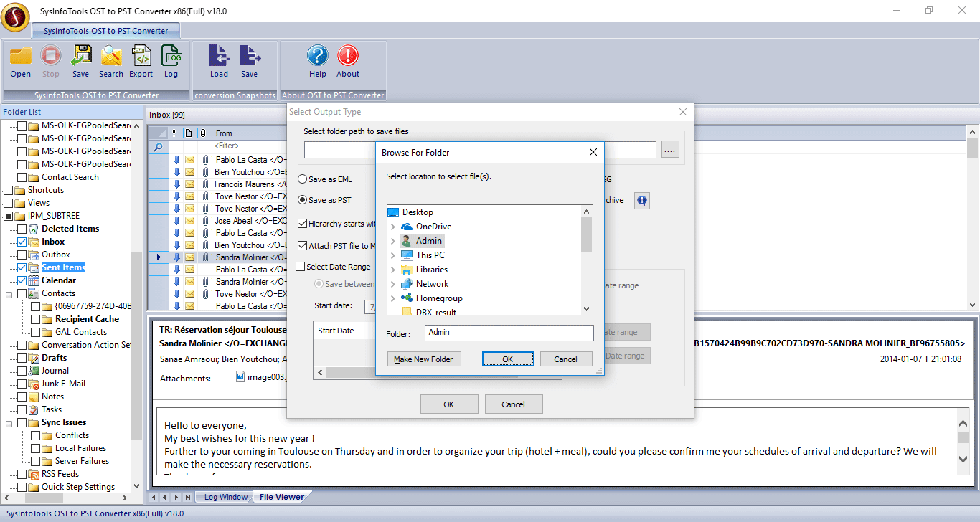
Task: Click the Libraries icon in the folder browser
Action: (407, 270)
